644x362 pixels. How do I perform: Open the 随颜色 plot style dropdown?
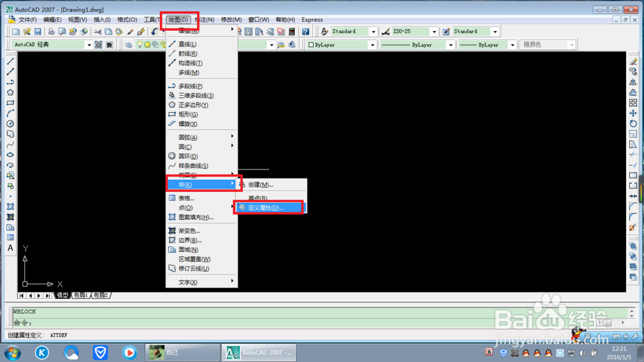(572, 45)
